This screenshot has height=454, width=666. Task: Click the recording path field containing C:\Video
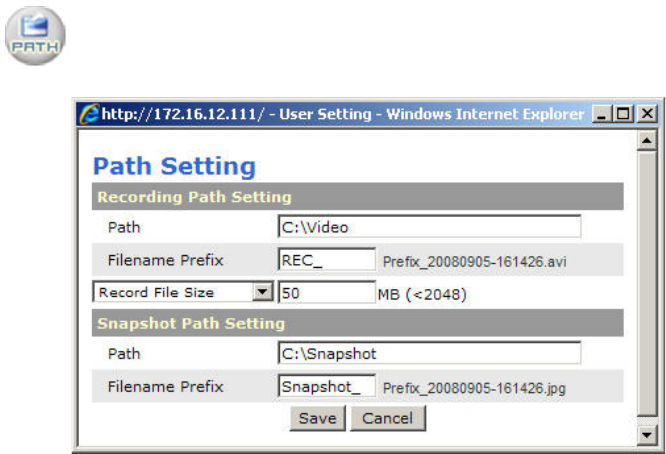429,227
